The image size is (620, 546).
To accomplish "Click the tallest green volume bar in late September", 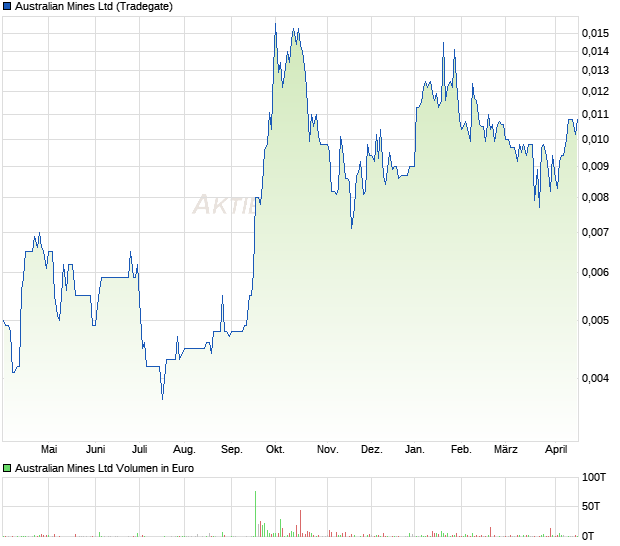I will coord(255,514).
